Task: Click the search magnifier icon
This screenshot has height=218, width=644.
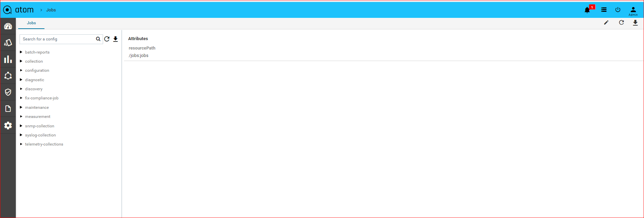Action: click(98, 39)
